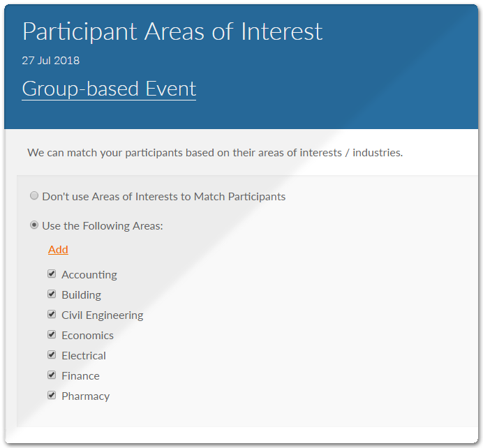Click the Finance label text
Screen dimensions: 483x448
click(80, 376)
